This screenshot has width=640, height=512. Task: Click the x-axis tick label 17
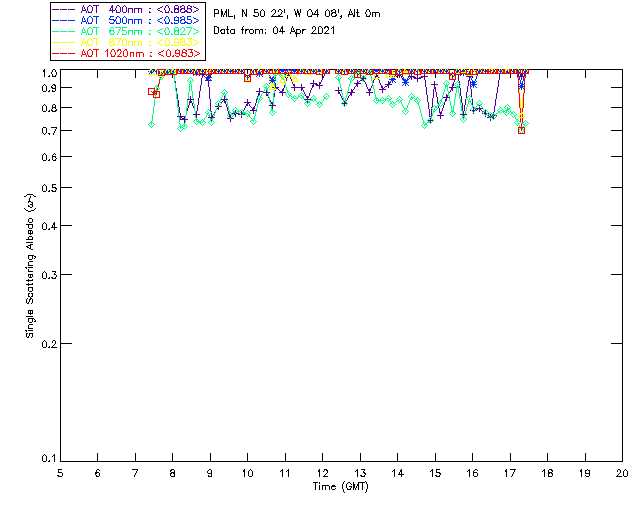point(510,473)
